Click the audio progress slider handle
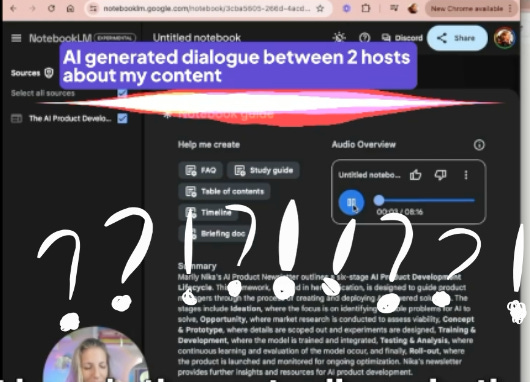Image resolution: width=530 pixels, height=382 pixels. click(379, 200)
